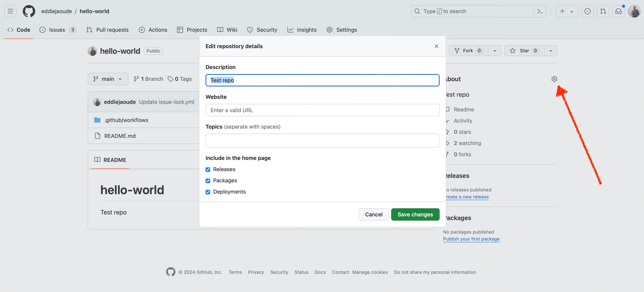Click the repository owner avatar beside hello-world title
The height and width of the screenshot is (292, 644).
[x=92, y=51]
